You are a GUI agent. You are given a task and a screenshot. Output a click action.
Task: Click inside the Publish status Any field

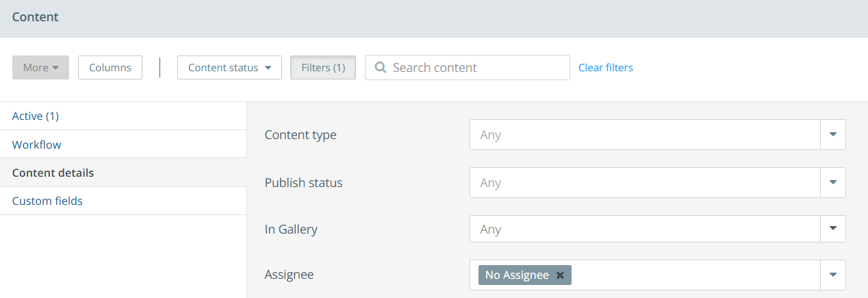(643, 183)
